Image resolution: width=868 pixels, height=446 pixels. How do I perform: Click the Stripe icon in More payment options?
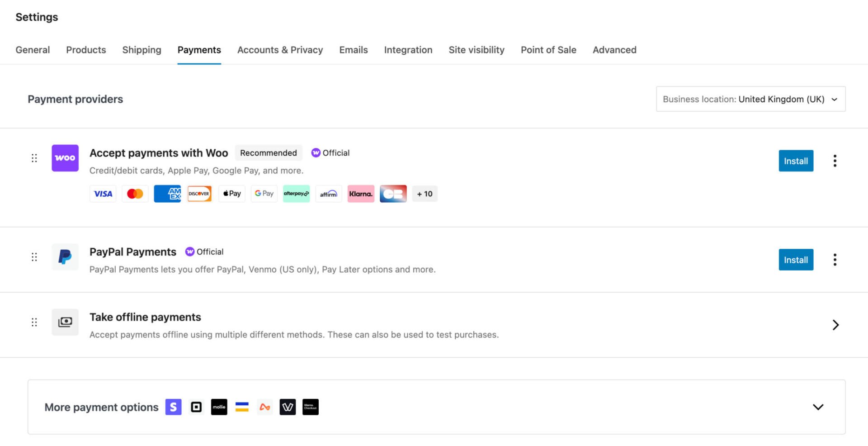(173, 407)
